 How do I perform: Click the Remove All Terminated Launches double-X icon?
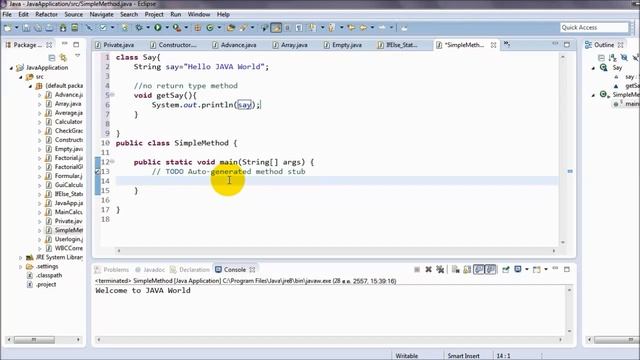(440, 269)
